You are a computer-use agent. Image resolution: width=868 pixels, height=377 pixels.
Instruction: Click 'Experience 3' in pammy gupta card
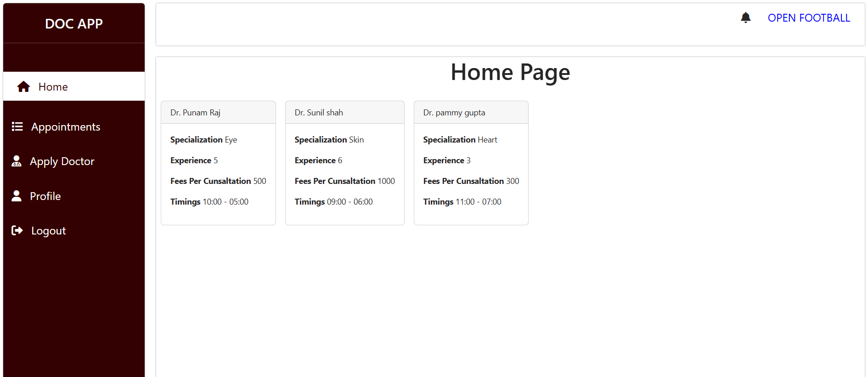coord(447,160)
